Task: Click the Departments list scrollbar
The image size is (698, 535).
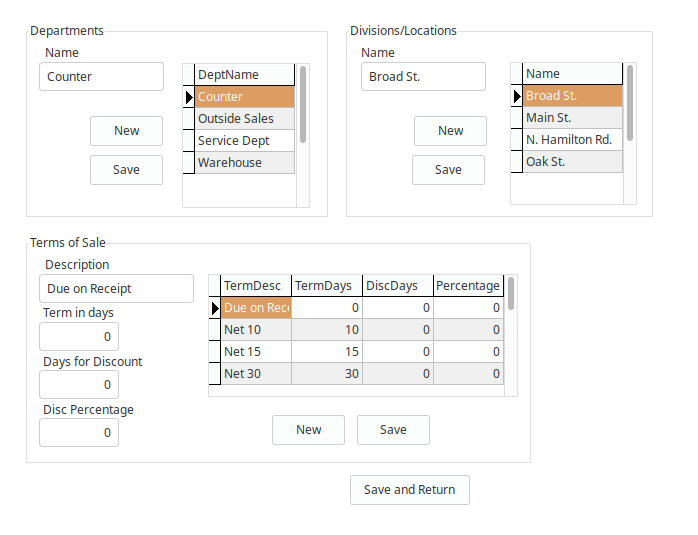Action: 303,104
